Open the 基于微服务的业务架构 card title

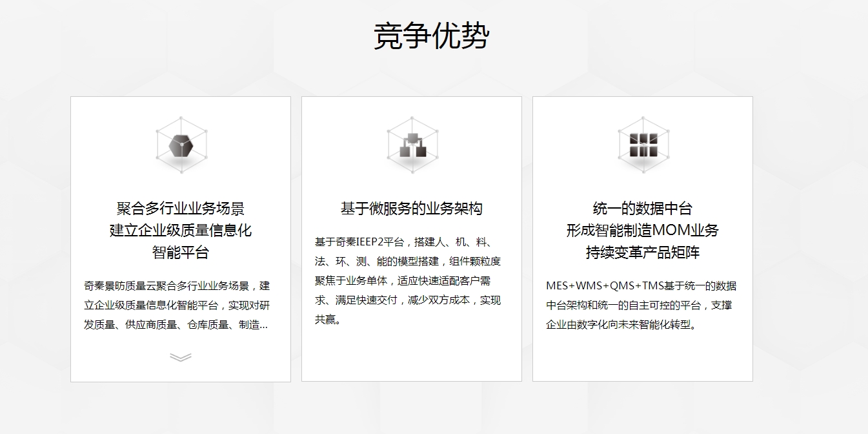coord(412,209)
